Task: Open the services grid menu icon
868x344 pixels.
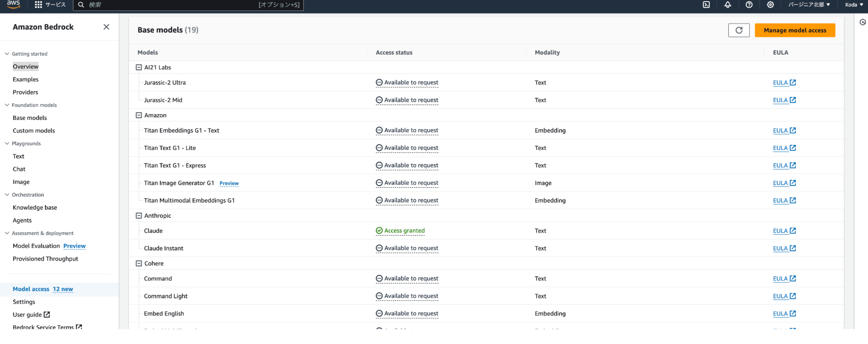Action: tap(39, 5)
